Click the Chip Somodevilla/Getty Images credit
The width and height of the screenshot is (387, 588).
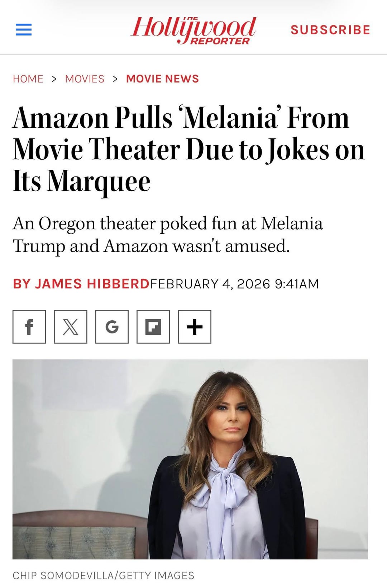[x=103, y=576]
